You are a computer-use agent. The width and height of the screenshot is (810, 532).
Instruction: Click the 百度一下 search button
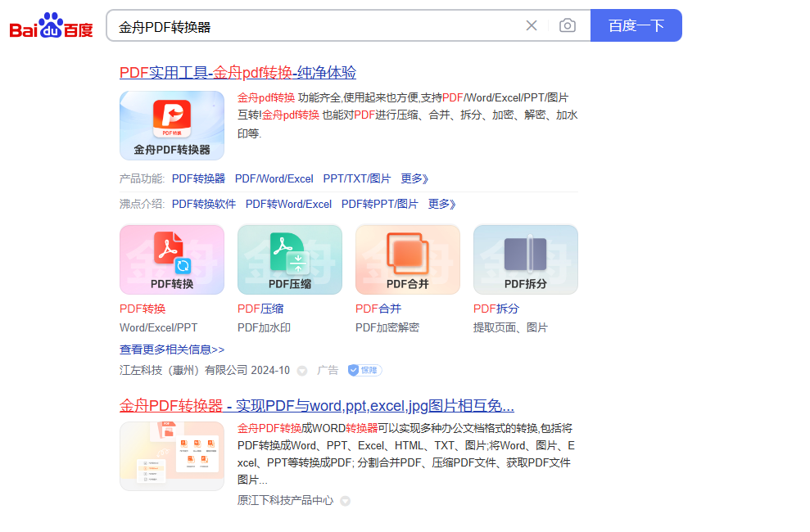pyautogui.click(x=636, y=25)
